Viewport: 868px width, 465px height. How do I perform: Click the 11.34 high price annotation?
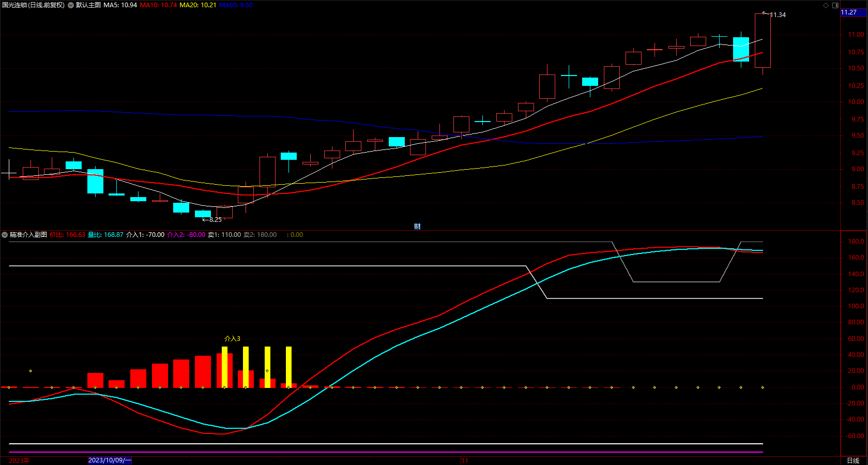[x=778, y=15]
